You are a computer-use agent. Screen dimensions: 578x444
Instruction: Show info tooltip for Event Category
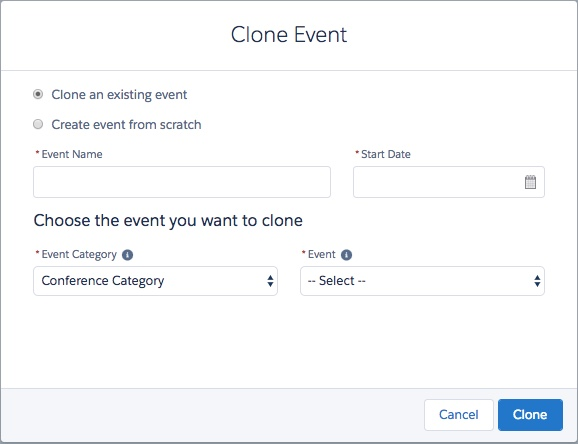click(128, 255)
